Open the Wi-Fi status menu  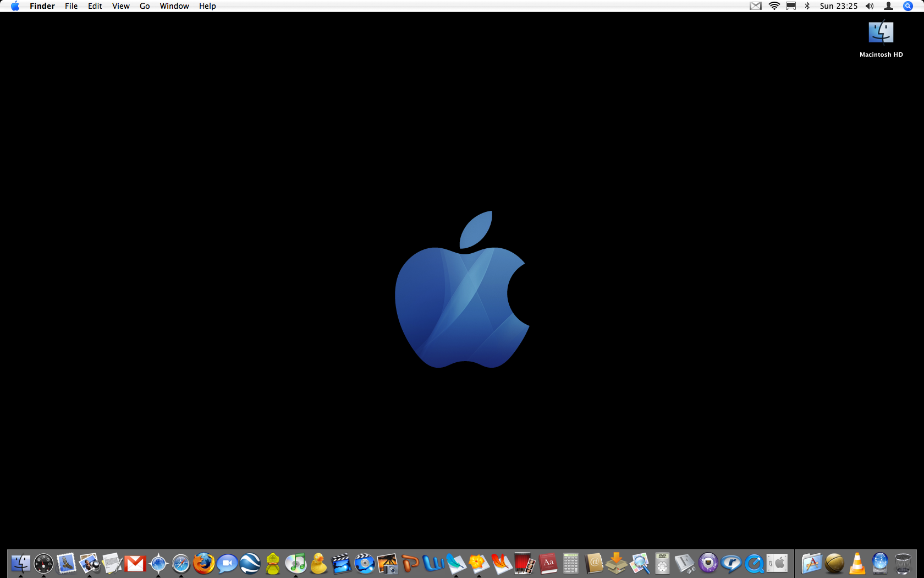774,6
